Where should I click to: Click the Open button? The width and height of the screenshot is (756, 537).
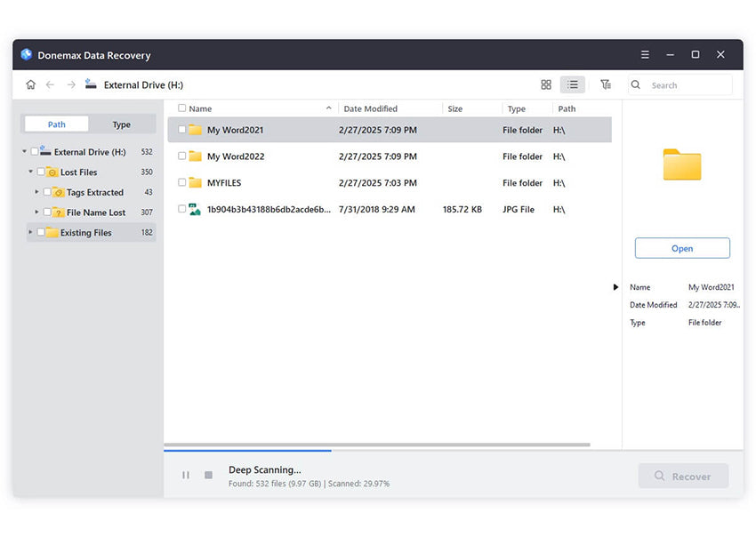(682, 248)
